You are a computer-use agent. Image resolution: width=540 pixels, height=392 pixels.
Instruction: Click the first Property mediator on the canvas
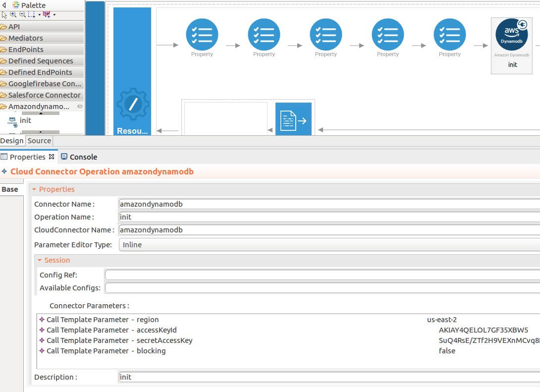tap(202, 35)
